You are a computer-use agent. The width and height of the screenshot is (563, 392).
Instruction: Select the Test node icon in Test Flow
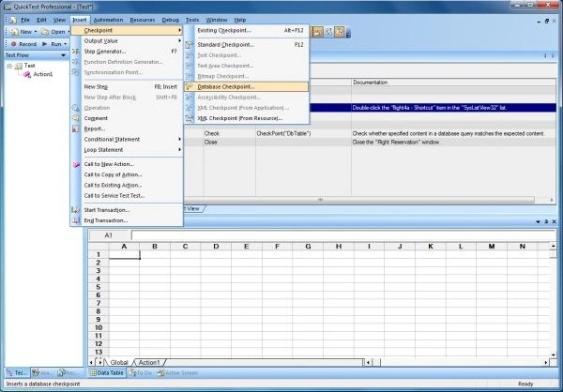(x=19, y=66)
